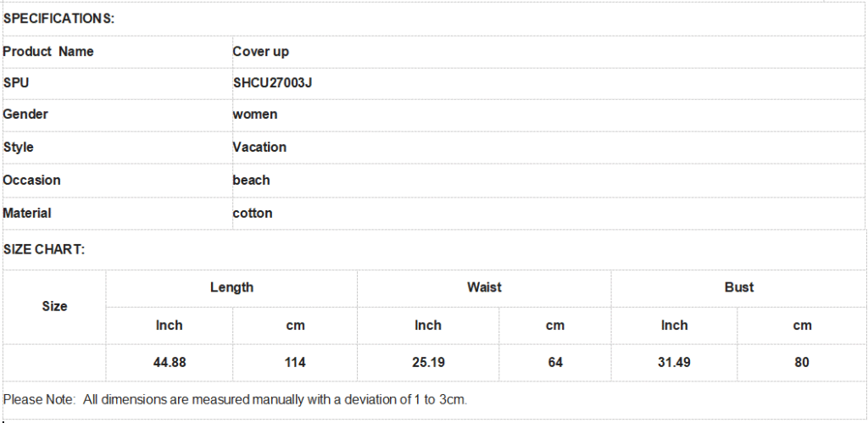Click the 80 bust cm value
This screenshot has width=868, height=423.
pyautogui.click(x=802, y=363)
